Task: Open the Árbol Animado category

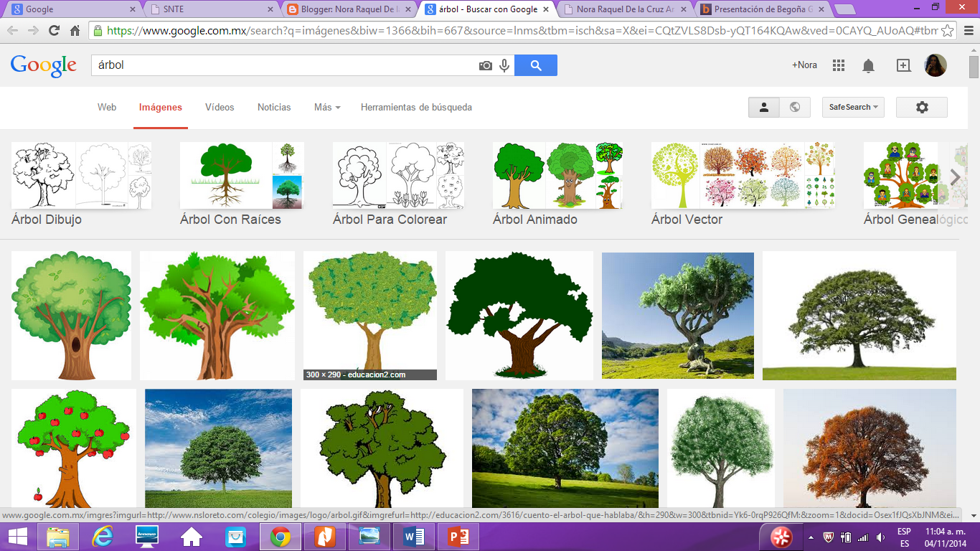Action: tap(557, 184)
